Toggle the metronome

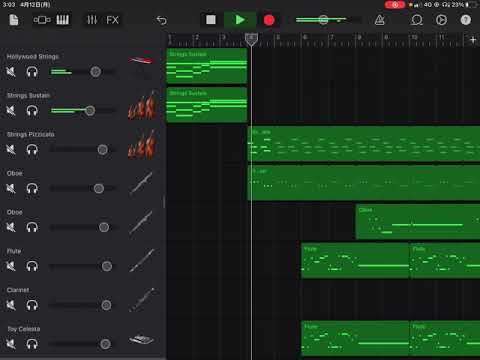point(379,20)
